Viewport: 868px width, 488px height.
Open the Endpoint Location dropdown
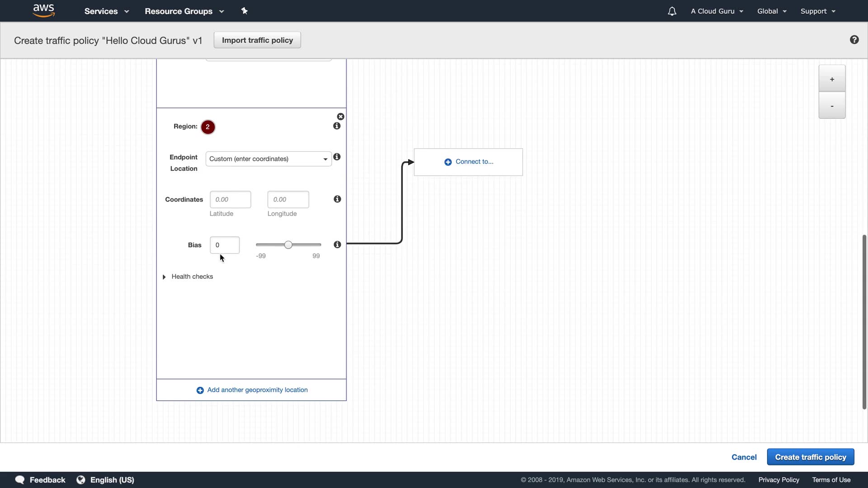point(269,159)
